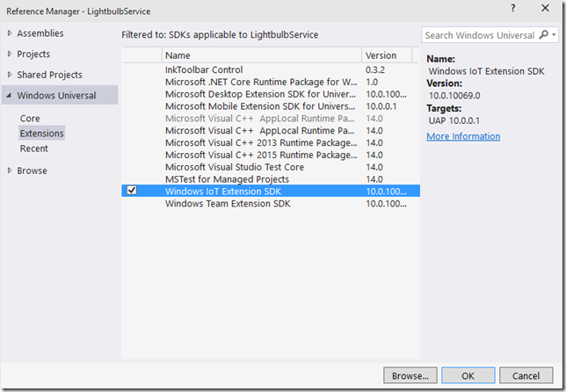
Task: Select MSTest for Managed Projects row
Action: [x=271, y=179]
